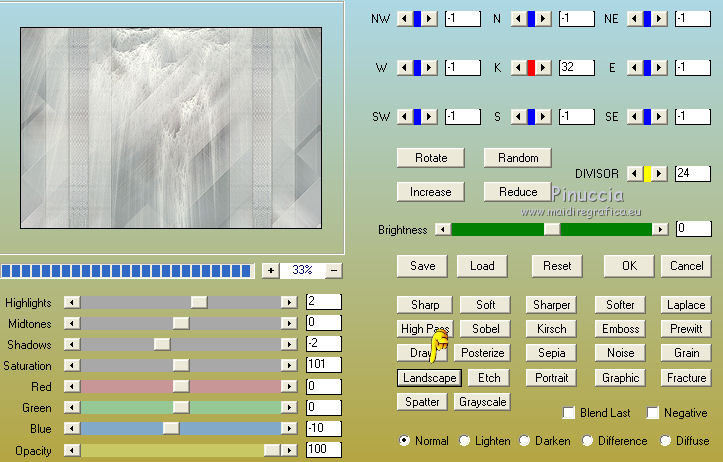This screenshot has width=723, height=462.
Task: Apply the Sepia preset
Action: click(551, 353)
